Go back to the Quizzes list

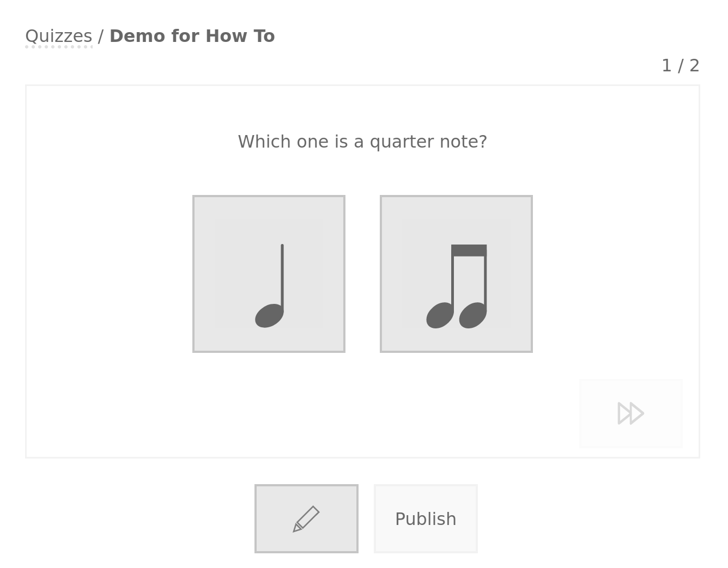pyautogui.click(x=59, y=36)
